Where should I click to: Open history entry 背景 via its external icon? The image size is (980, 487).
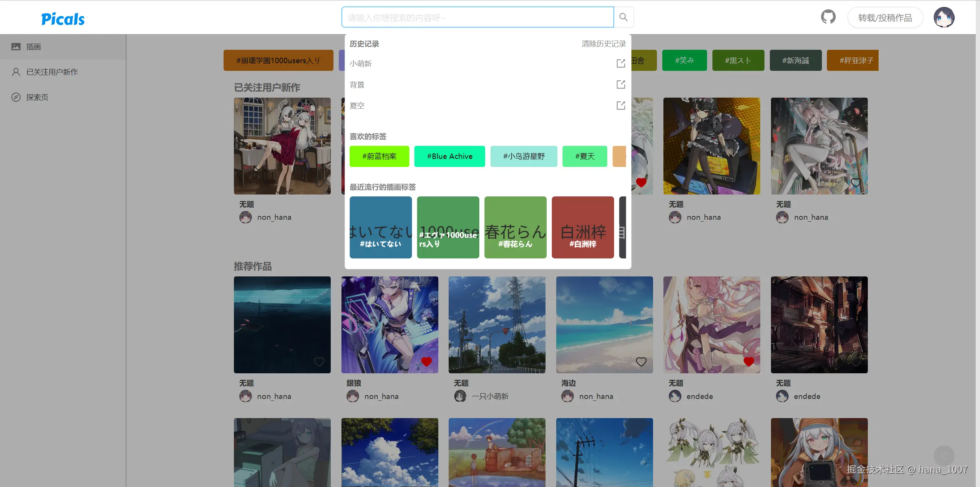[x=621, y=84]
